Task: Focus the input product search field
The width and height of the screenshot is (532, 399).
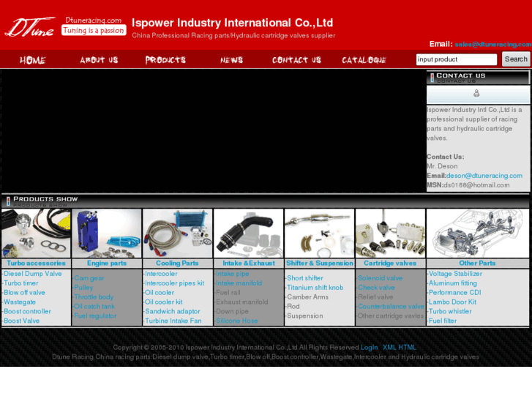Action: pyautogui.click(x=457, y=59)
